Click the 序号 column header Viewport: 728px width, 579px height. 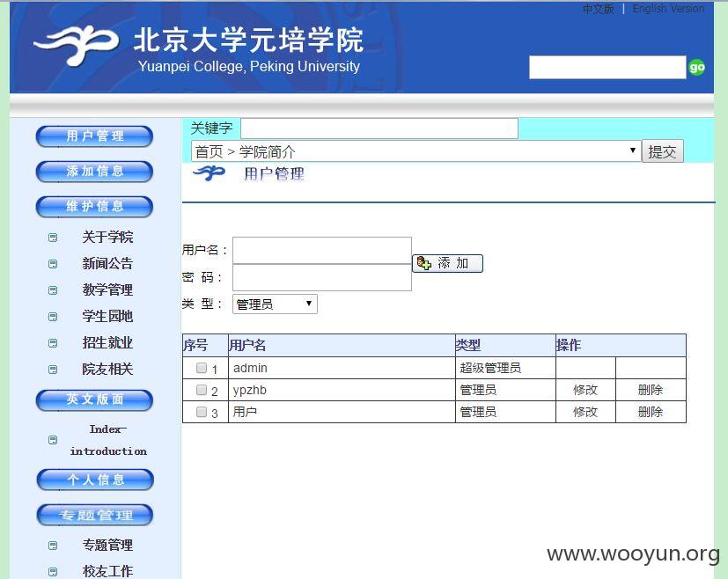coord(205,345)
